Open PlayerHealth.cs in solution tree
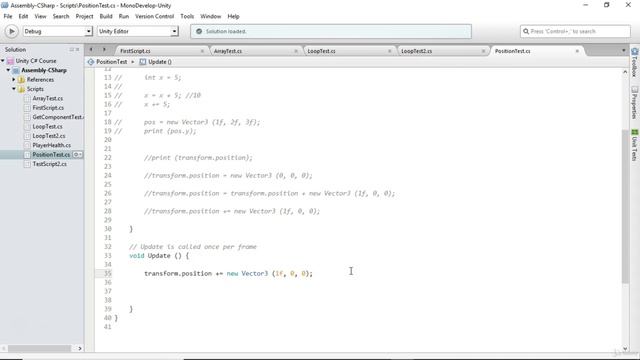The image size is (640, 360). coord(51,145)
